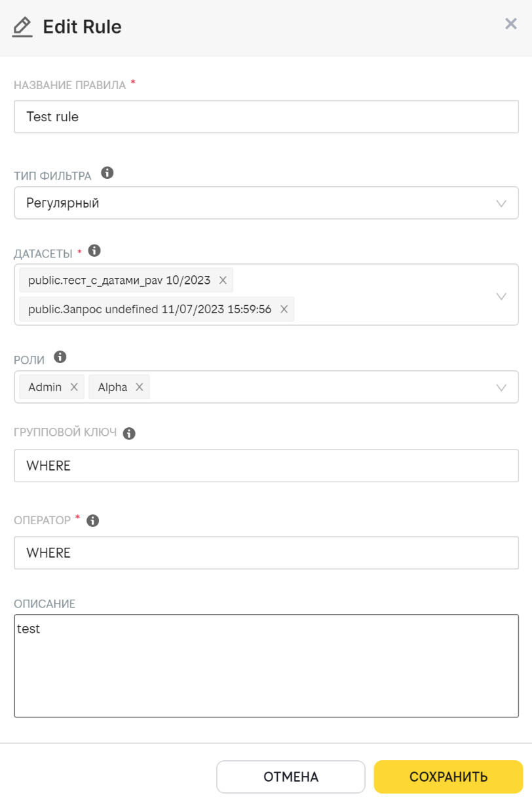
Task: Click the СОХРАНИТЬ button
Action: click(x=449, y=777)
